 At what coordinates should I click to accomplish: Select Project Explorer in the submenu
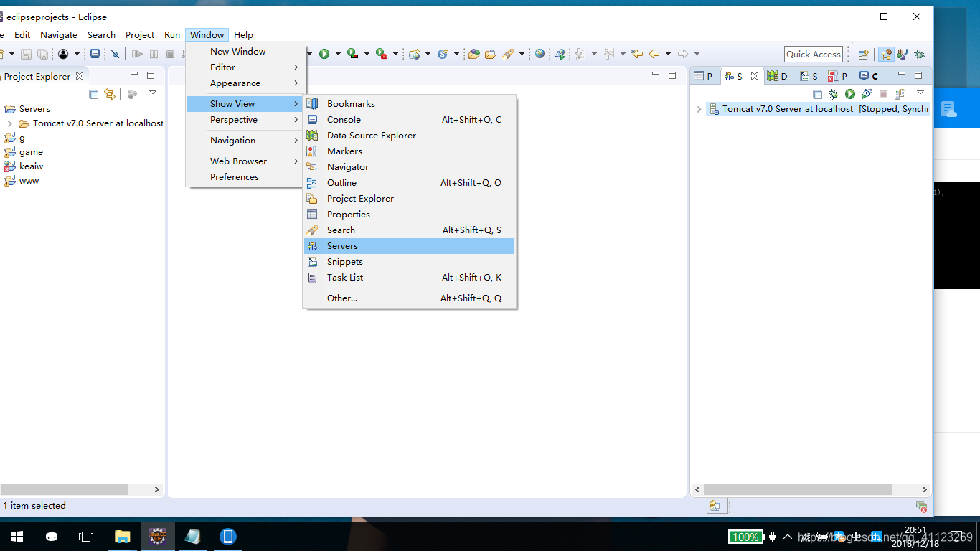click(409, 199)
